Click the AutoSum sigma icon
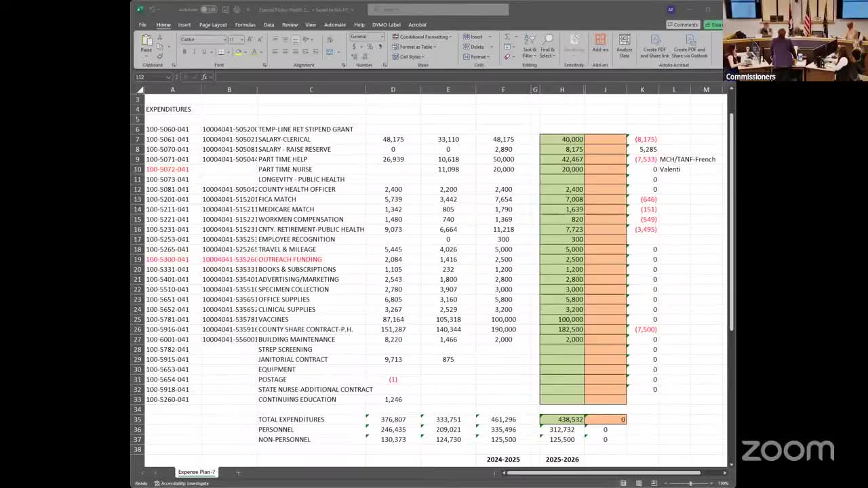This screenshot has width=868, height=488. pos(508,37)
